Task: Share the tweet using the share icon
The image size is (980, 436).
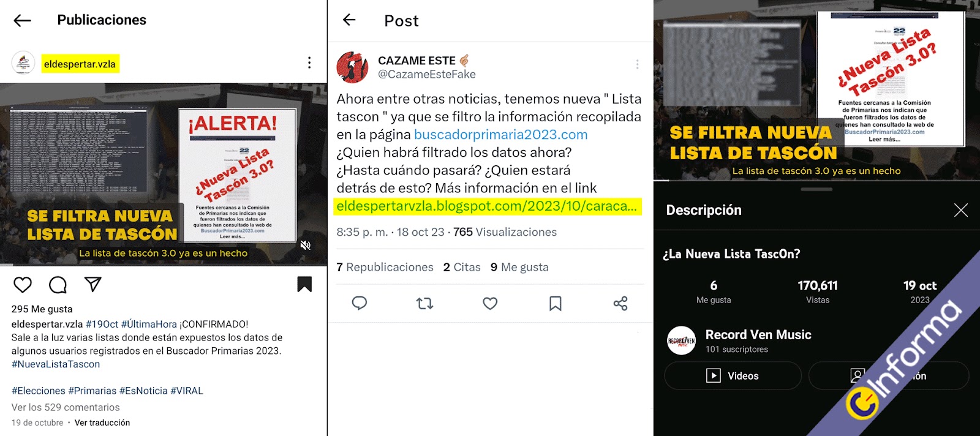Action: (620, 303)
